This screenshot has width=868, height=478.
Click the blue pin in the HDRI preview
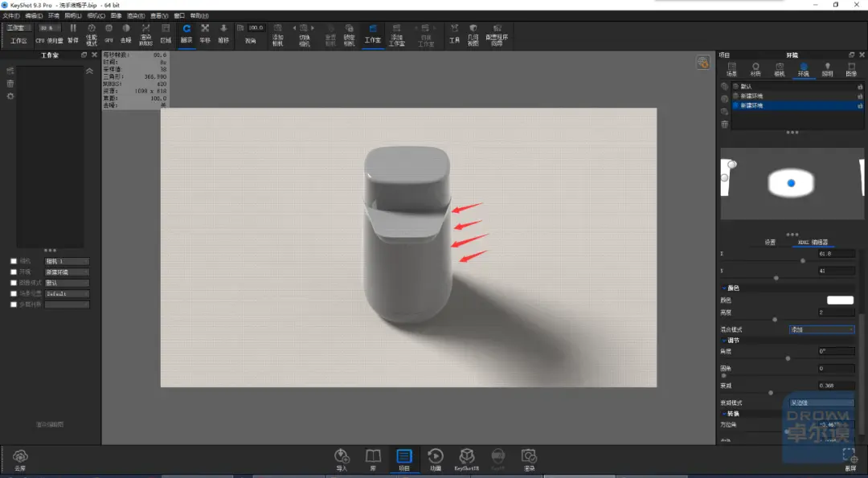click(791, 183)
